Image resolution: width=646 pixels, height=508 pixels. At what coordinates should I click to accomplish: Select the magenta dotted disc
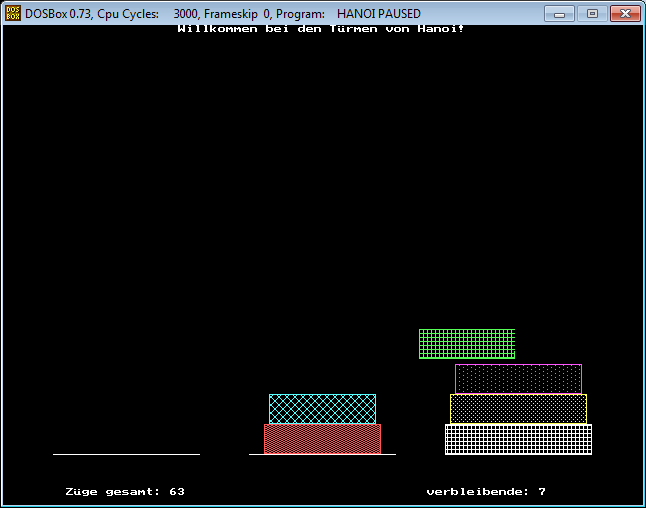pyautogui.click(x=518, y=378)
